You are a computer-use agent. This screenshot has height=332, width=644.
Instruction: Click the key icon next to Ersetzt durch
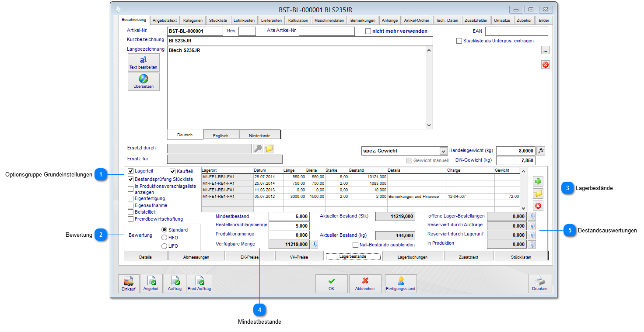(x=258, y=149)
